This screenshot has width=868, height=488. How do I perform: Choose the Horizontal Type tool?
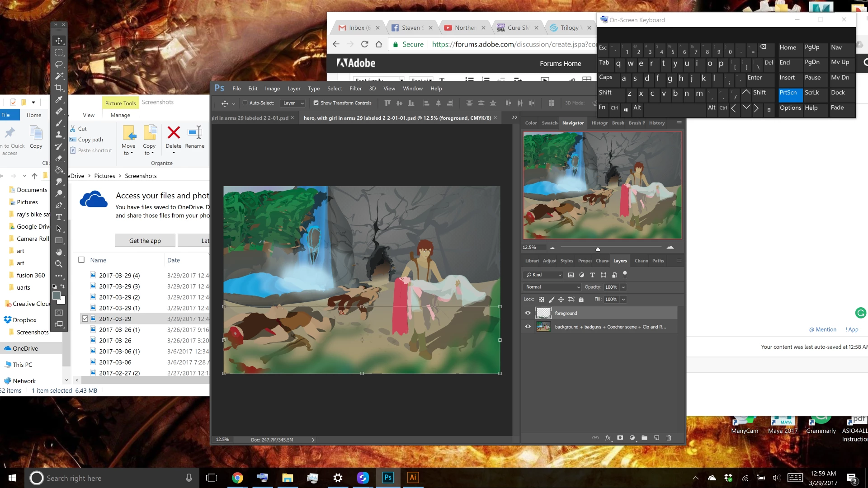(x=59, y=217)
